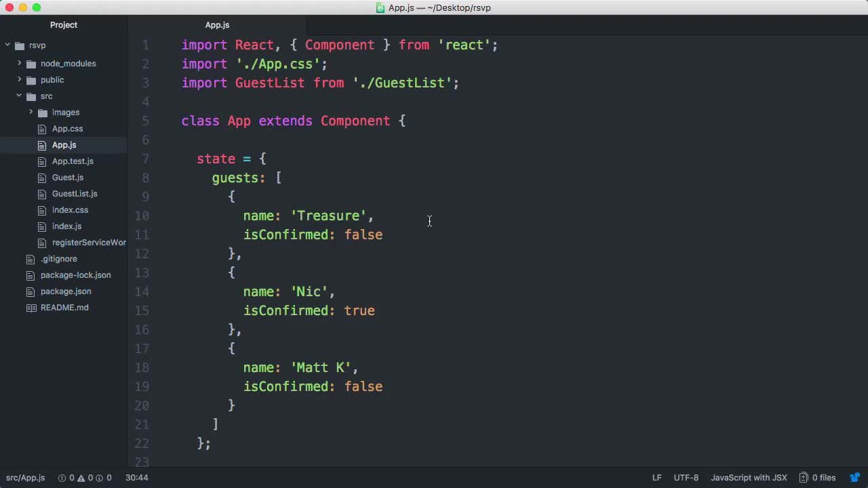This screenshot has width=868, height=488.
Task: Select GuestList.js in the project tree
Action: click(x=75, y=194)
